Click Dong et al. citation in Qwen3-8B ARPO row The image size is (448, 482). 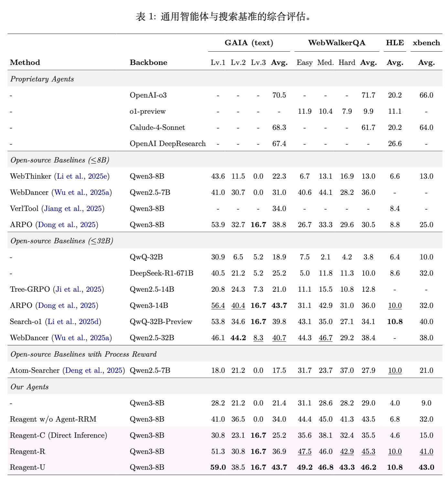[67, 225]
